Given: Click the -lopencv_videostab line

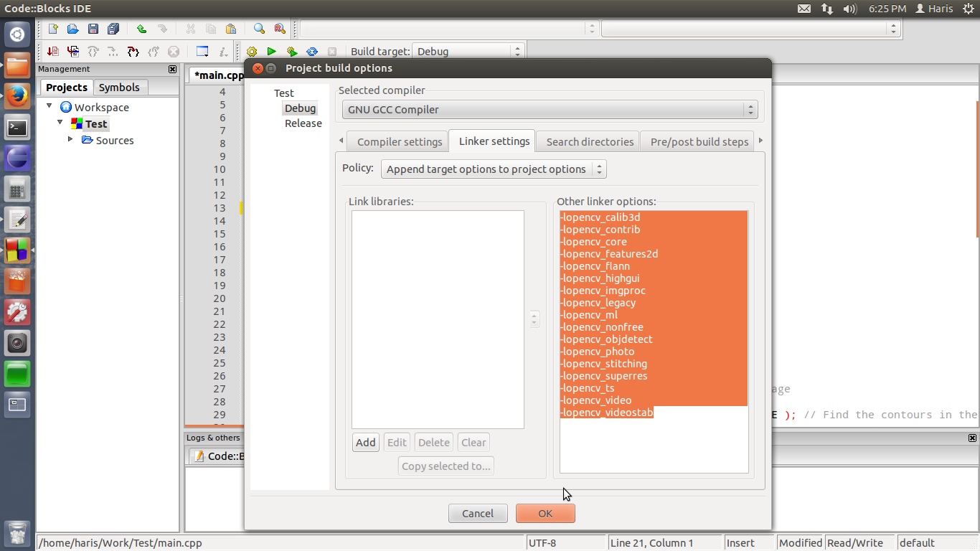Looking at the screenshot, I should [607, 413].
